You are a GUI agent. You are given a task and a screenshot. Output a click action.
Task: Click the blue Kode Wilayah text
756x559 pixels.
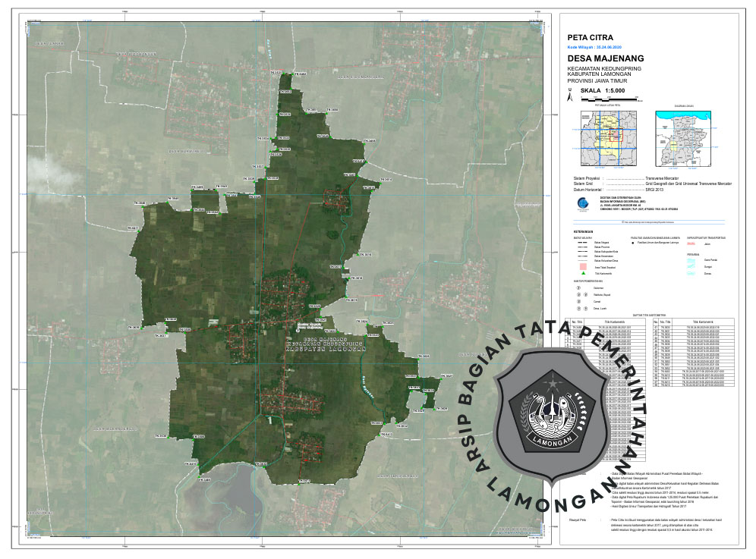pos(594,46)
